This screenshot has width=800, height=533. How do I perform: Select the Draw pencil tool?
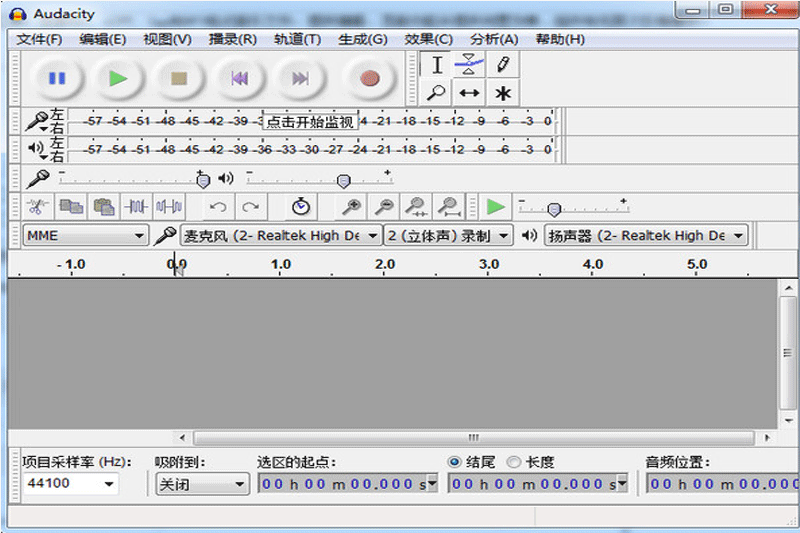(x=503, y=65)
